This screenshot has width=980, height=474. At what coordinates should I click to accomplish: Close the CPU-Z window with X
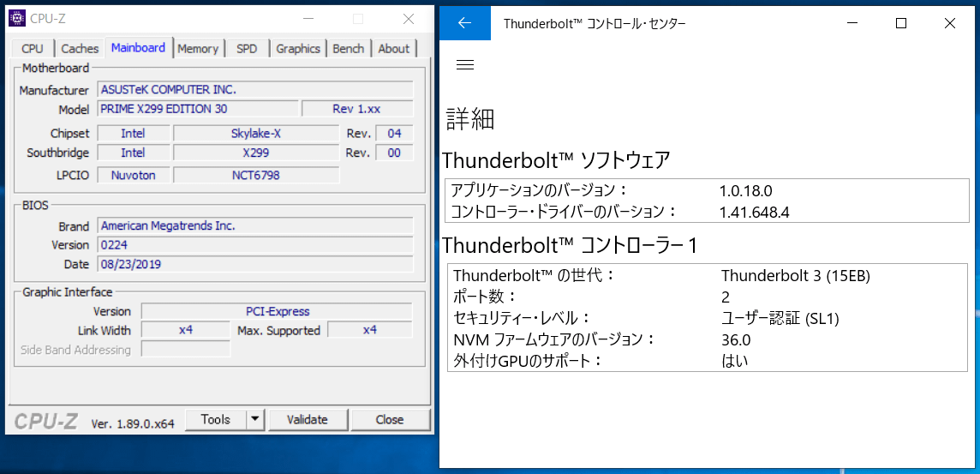(x=408, y=19)
